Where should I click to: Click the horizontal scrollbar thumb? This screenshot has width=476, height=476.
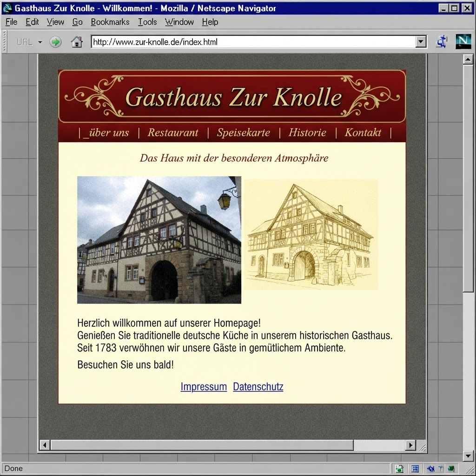tap(202, 445)
